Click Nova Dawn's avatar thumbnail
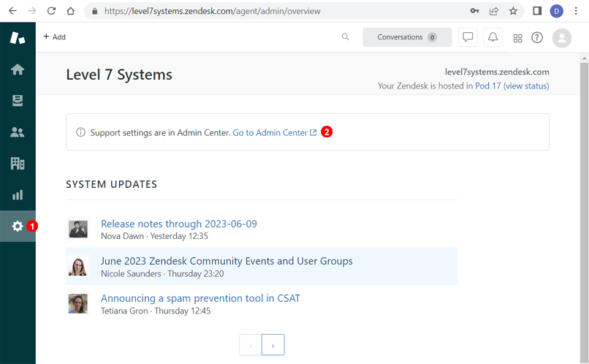 point(78,228)
